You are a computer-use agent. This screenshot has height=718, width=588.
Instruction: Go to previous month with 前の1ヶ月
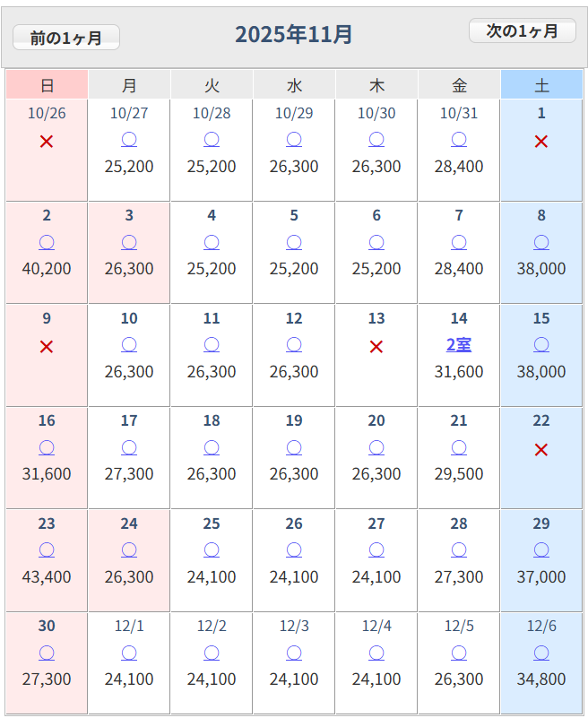66,38
